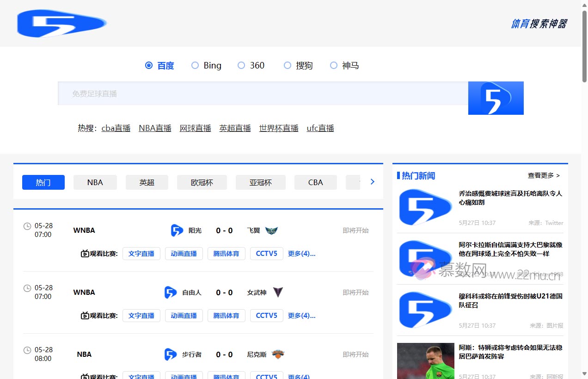The width and height of the screenshot is (588, 379).
Task: Expand 更多(4) sources for 阳光 match
Action: [301, 254]
